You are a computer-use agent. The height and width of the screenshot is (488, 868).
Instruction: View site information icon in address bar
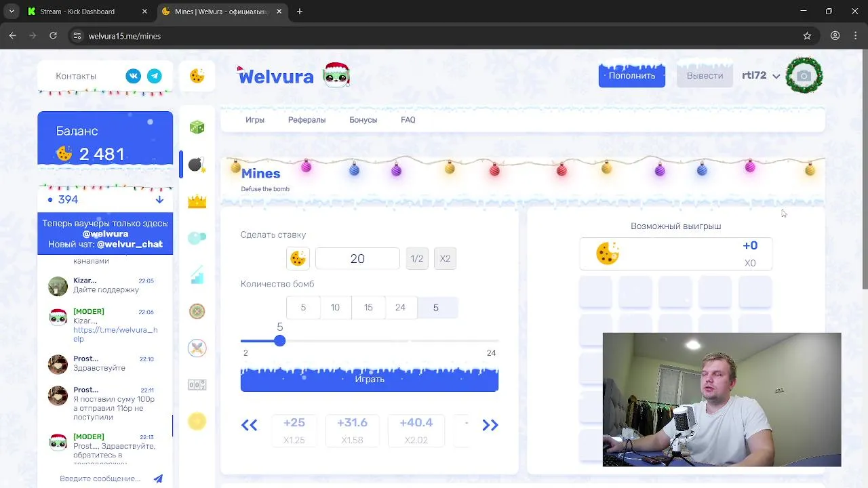[x=77, y=36]
